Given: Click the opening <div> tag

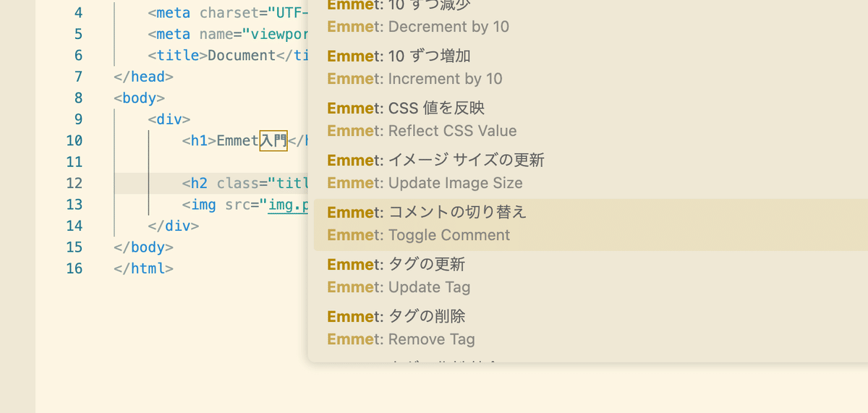Looking at the screenshot, I should 169,119.
